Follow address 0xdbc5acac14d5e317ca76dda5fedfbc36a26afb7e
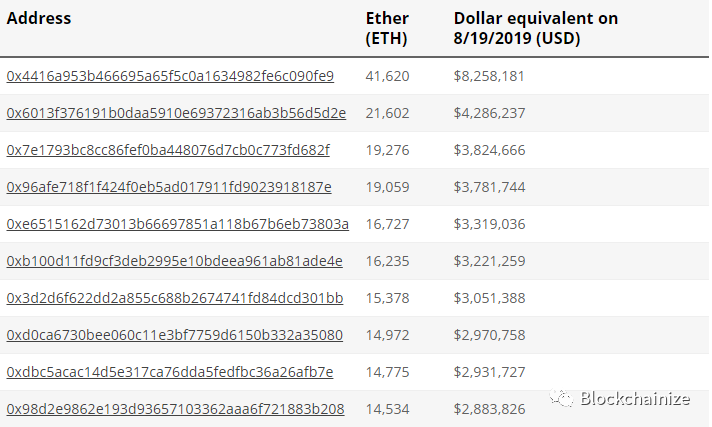Image resolution: width=712 pixels, height=427 pixels. tap(170, 372)
